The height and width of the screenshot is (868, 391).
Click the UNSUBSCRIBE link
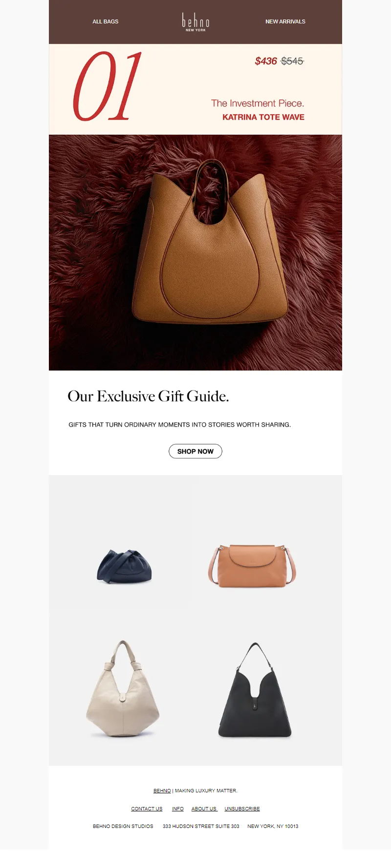(242, 809)
